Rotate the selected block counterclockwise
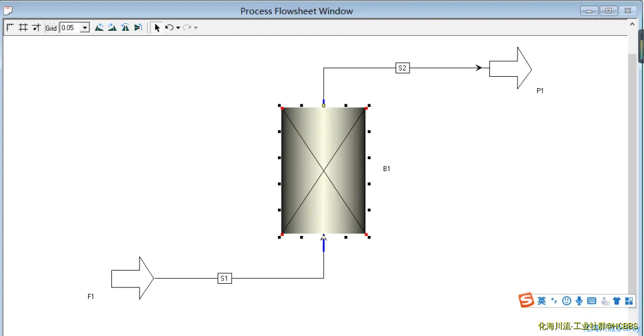The width and height of the screenshot is (644, 336). tap(99, 28)
